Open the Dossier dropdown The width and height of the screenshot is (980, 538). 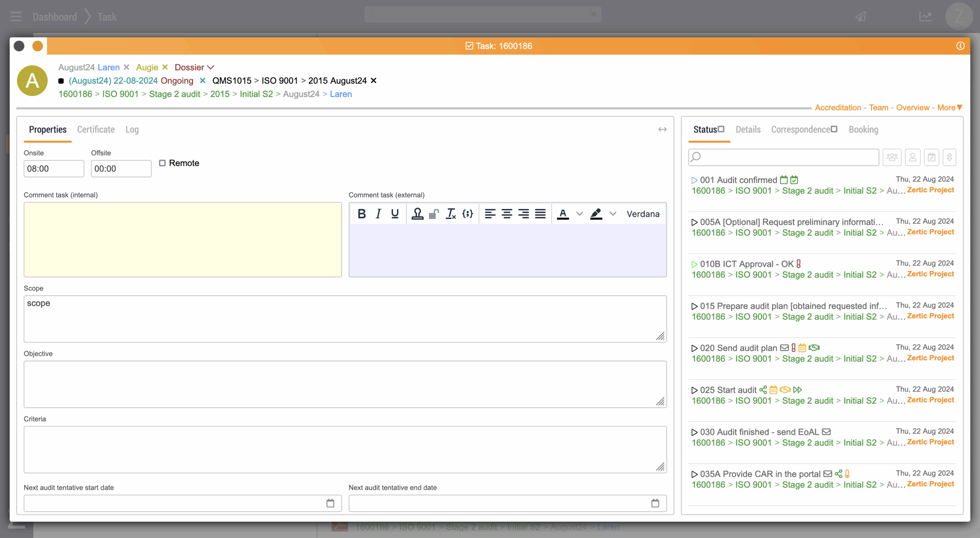point(194,67)
